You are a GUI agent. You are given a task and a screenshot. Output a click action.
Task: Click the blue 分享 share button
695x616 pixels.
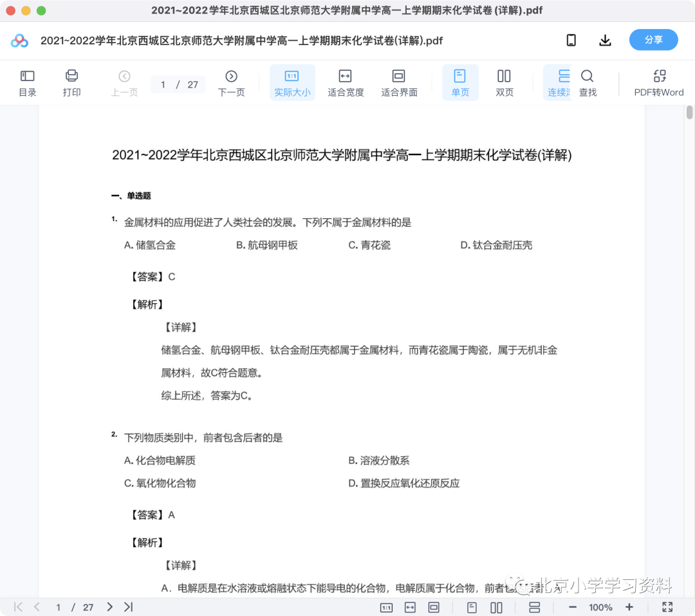click(653, 40)
